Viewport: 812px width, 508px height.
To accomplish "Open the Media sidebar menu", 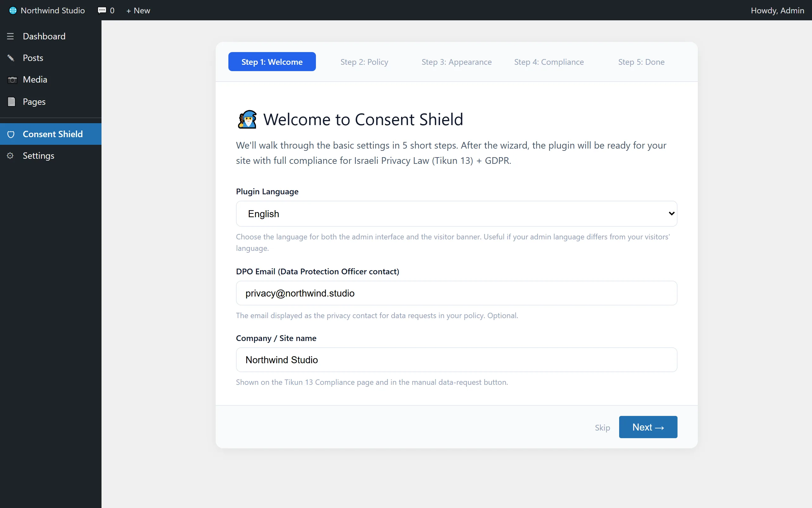I will [x=51, y=80].
